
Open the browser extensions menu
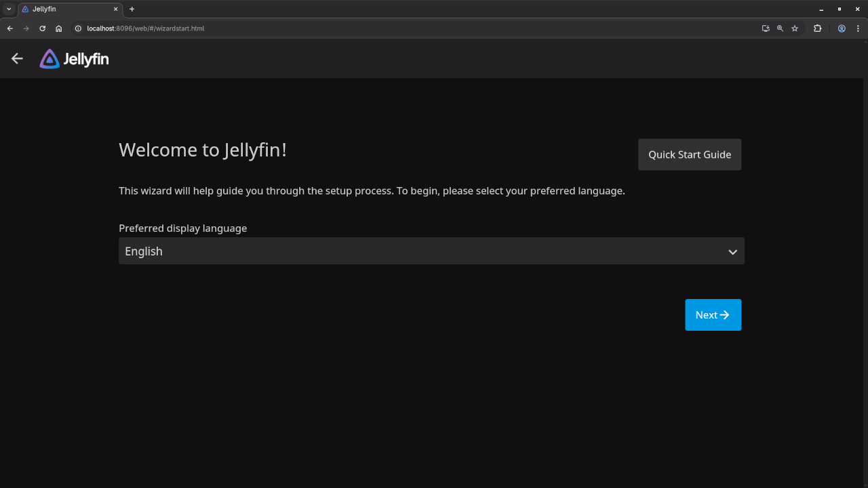point(817,28)
